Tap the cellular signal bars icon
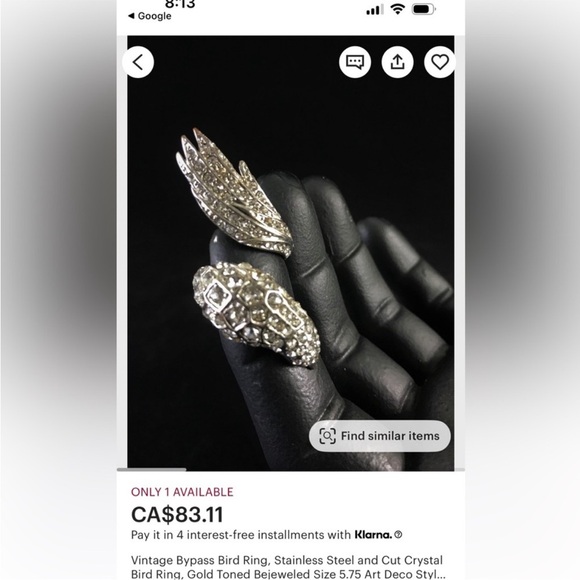Viewport: 580px width, 580px height. pos(375,10)
